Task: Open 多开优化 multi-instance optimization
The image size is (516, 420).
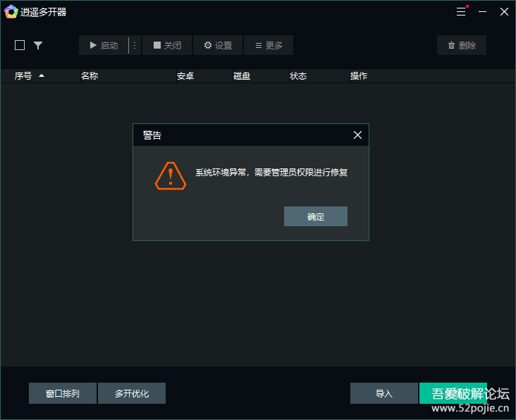Action: tap(132, 393)
